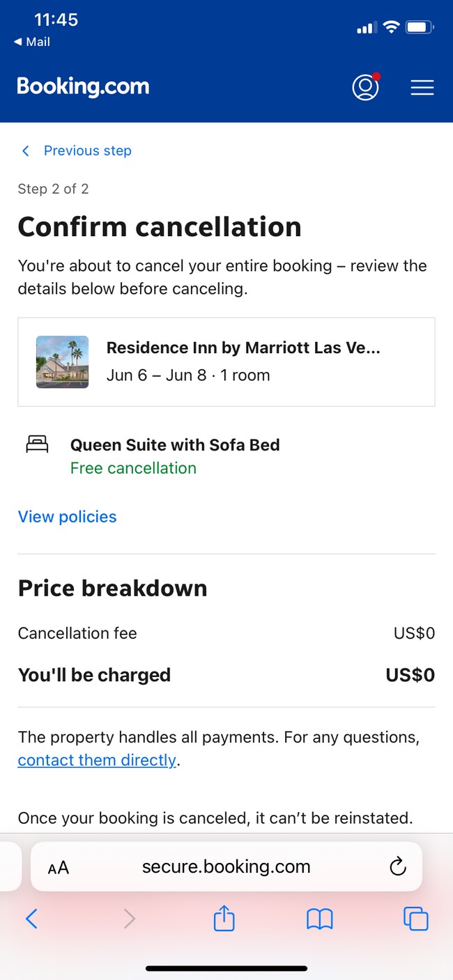
Task: Open the account profile icon
Action: pyautogui.click(x=365, y=87)
